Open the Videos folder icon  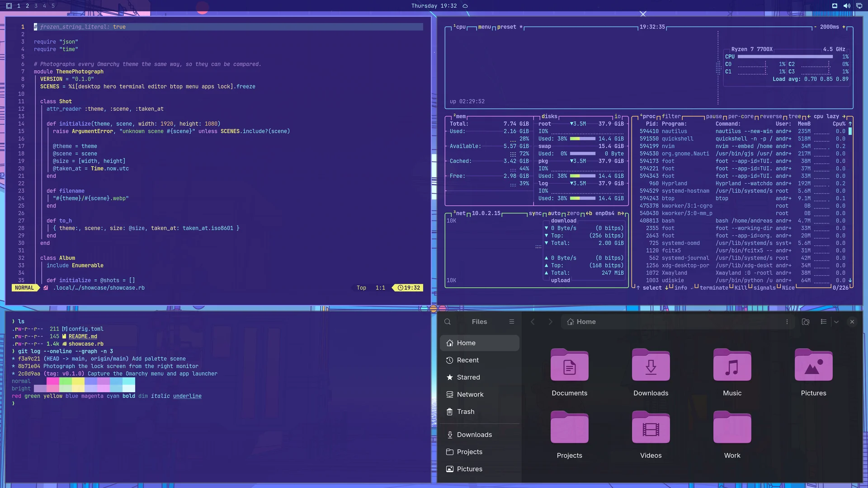(x=651, y=427)
